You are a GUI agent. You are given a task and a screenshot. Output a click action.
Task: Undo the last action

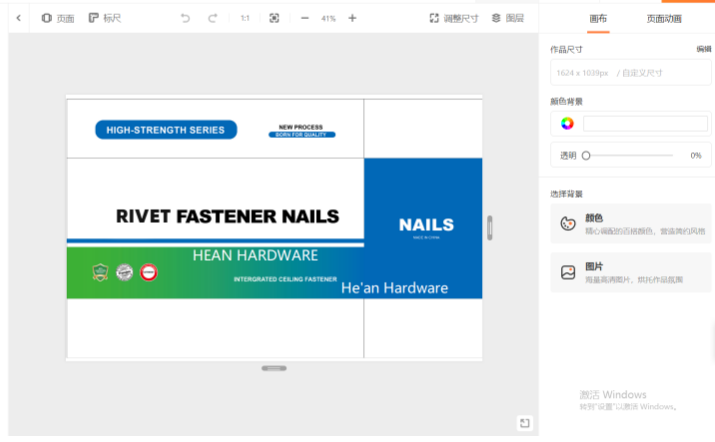[185, 18]
